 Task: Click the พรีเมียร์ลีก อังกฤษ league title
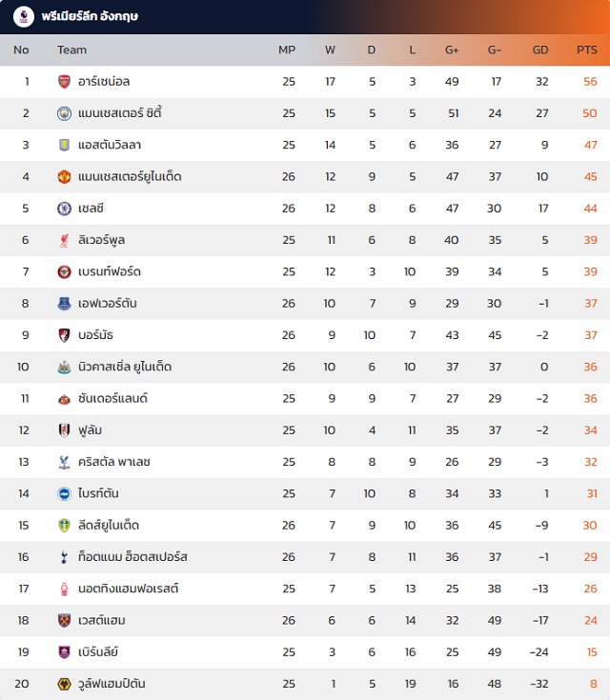pos(91,16)
